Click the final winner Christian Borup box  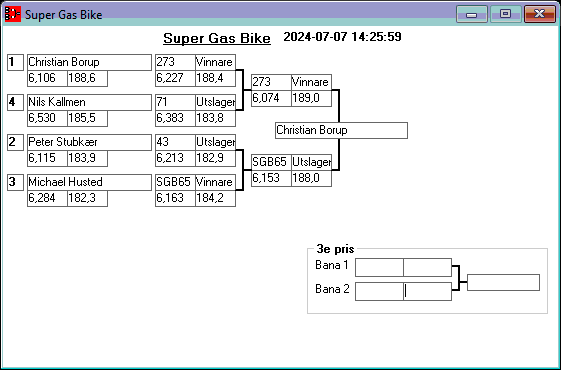(x=341, y=130)
